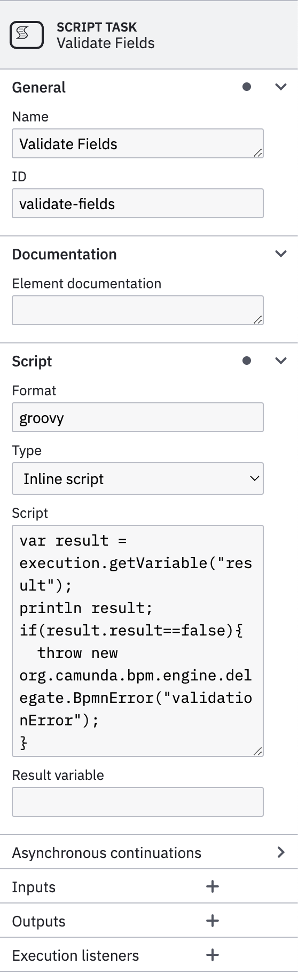Click the Element documentation text area
The width and height of the screenshot is (298, 980).
138,310
